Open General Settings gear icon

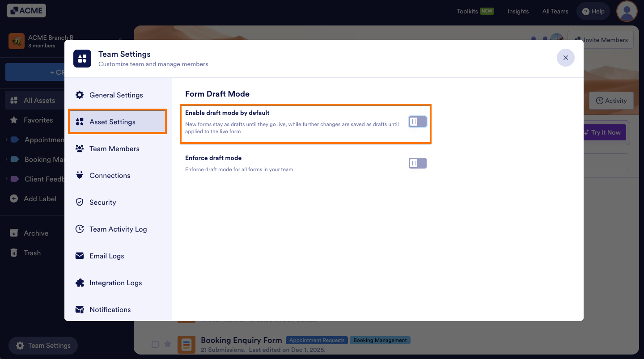pos(80,95)
